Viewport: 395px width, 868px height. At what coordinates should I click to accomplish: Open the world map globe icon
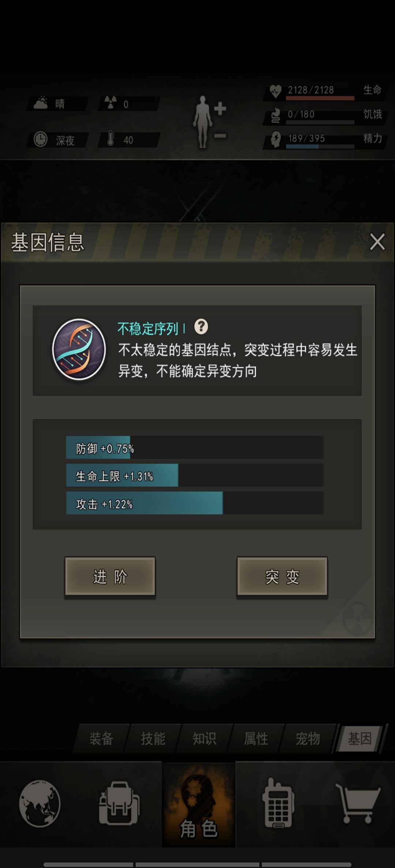pyautogui.click(x=39, y=803)
